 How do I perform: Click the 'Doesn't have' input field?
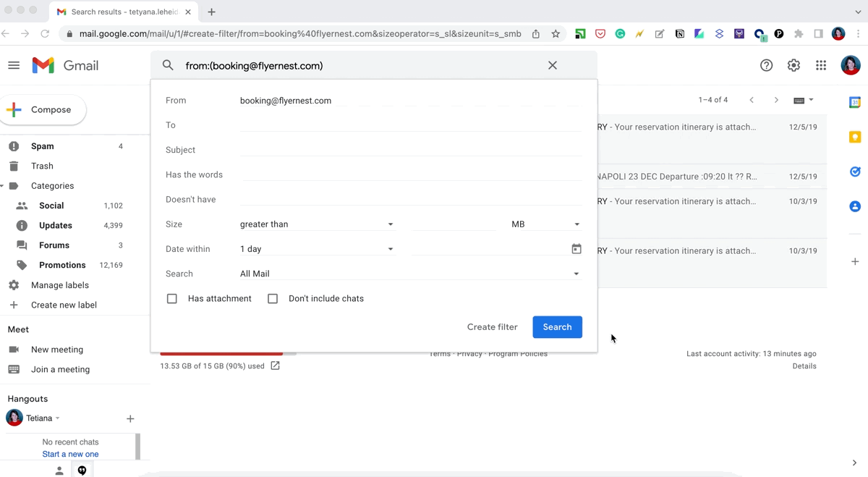411,199
